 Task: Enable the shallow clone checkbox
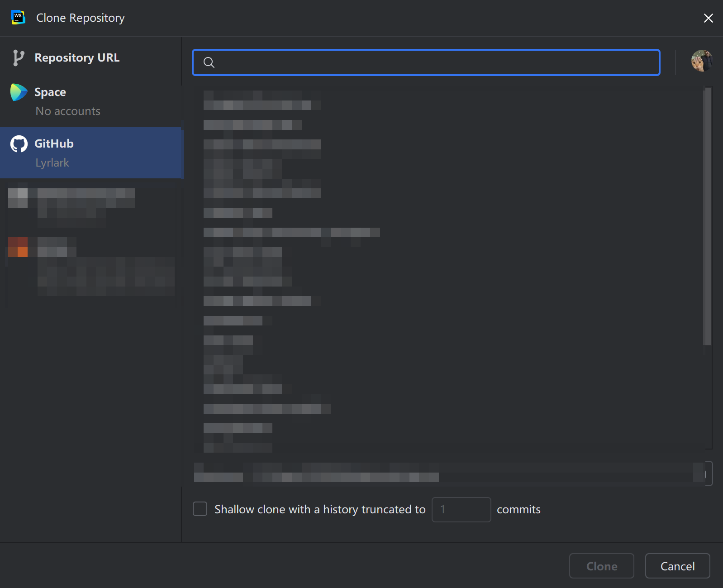[x=200, y=509]
